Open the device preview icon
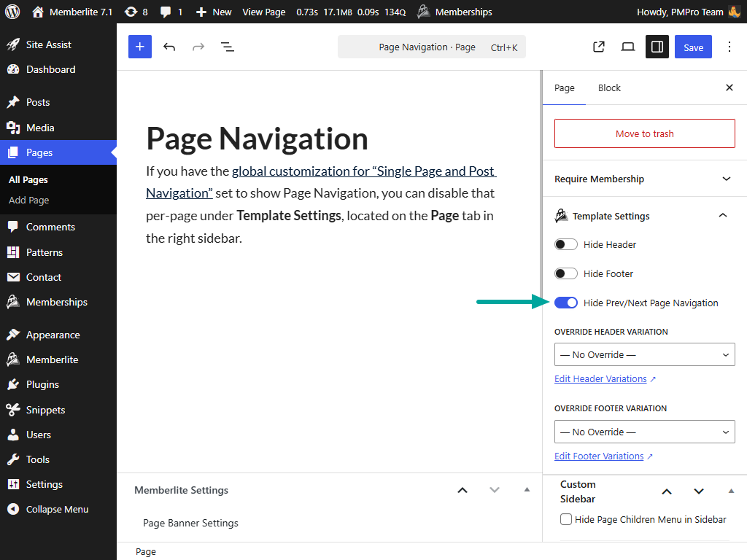The image size is (747, 560). [x=628, y=47]
